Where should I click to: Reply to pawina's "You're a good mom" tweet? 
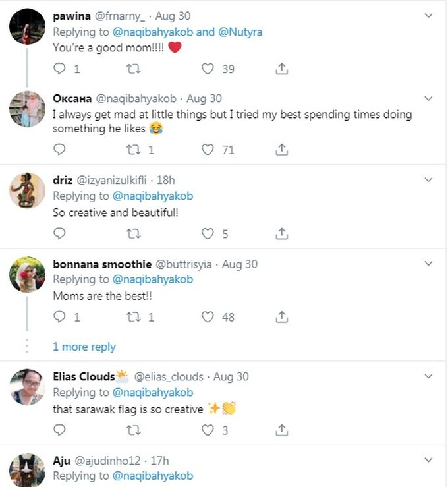[59, 69]
